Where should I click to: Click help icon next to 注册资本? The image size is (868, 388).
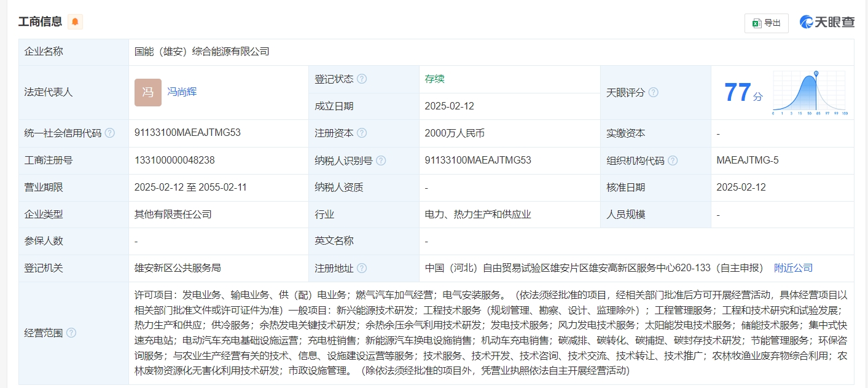pos(362,133)
